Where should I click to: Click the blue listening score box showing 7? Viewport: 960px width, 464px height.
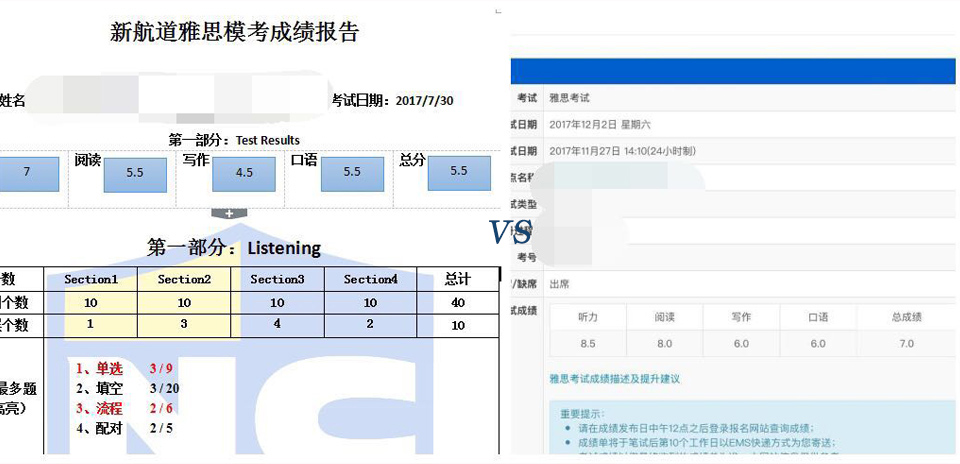click(28, 172)
